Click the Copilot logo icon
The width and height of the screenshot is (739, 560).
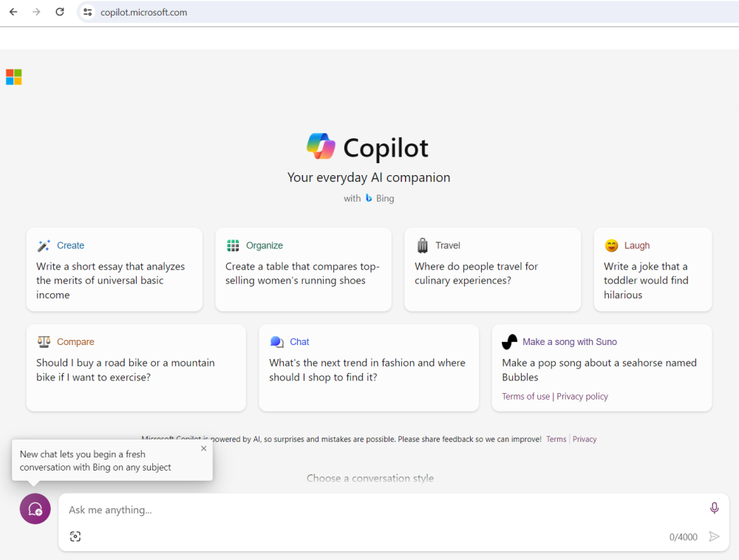(321, 147)
